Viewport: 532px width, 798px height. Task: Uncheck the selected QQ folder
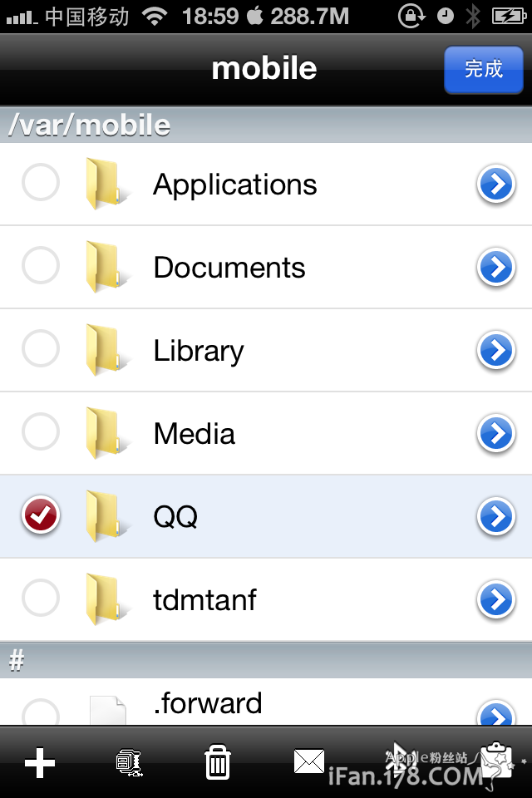coord(41,515)
